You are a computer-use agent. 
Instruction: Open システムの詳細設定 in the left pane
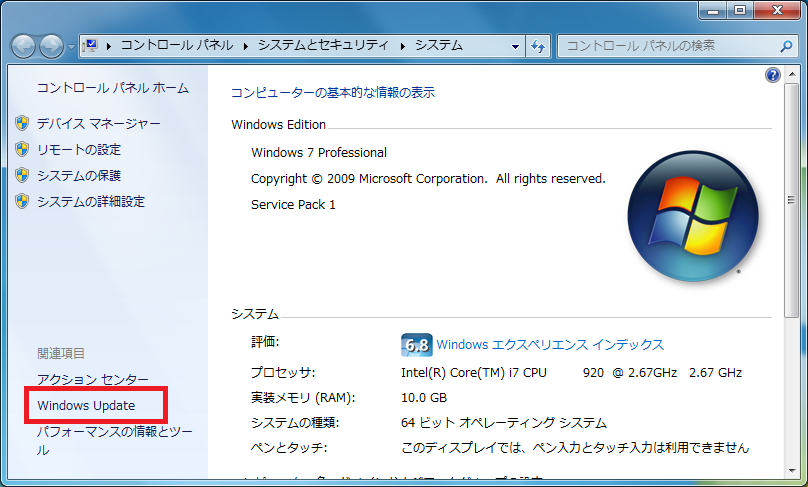pyautogui.click(x=90, y=201)
